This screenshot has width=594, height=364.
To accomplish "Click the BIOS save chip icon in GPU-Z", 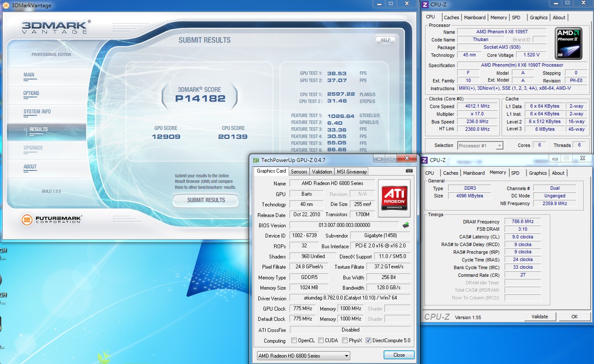I will (406, 225).
